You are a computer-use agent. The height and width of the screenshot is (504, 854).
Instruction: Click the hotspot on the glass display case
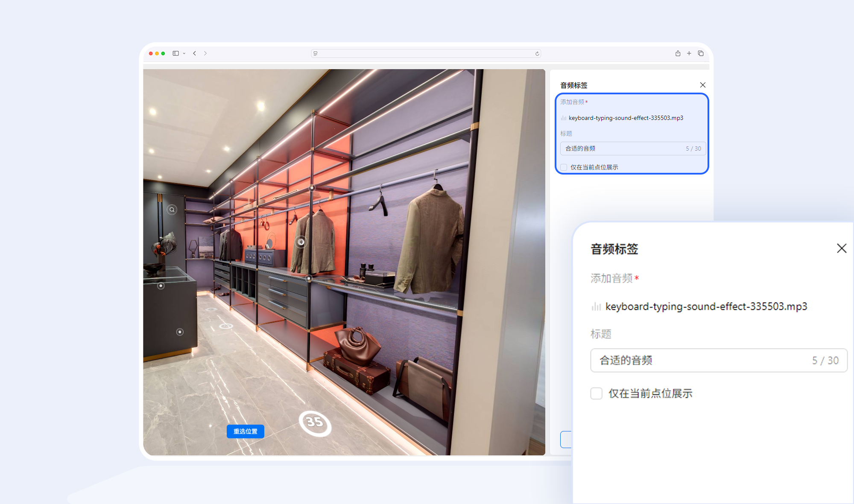coord(161,286)
